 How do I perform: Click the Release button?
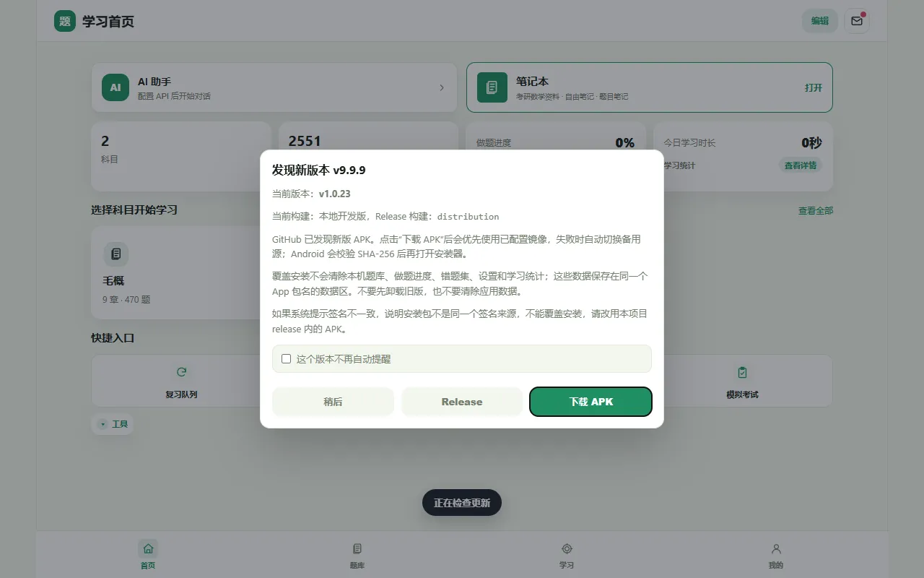point(462,402)
